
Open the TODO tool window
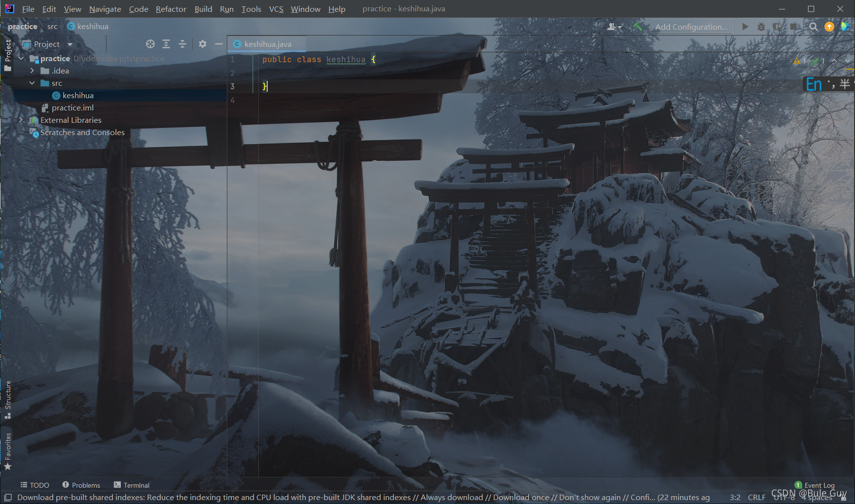tap(35, 485)
